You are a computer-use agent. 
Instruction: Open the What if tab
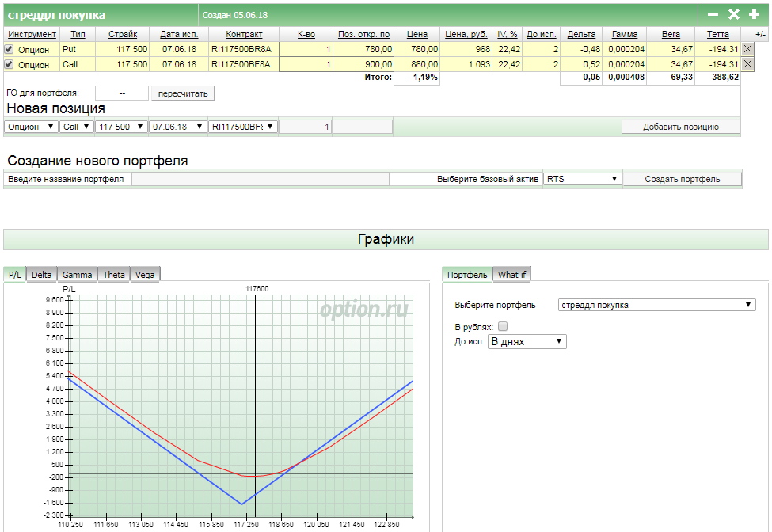click(511, 275)
